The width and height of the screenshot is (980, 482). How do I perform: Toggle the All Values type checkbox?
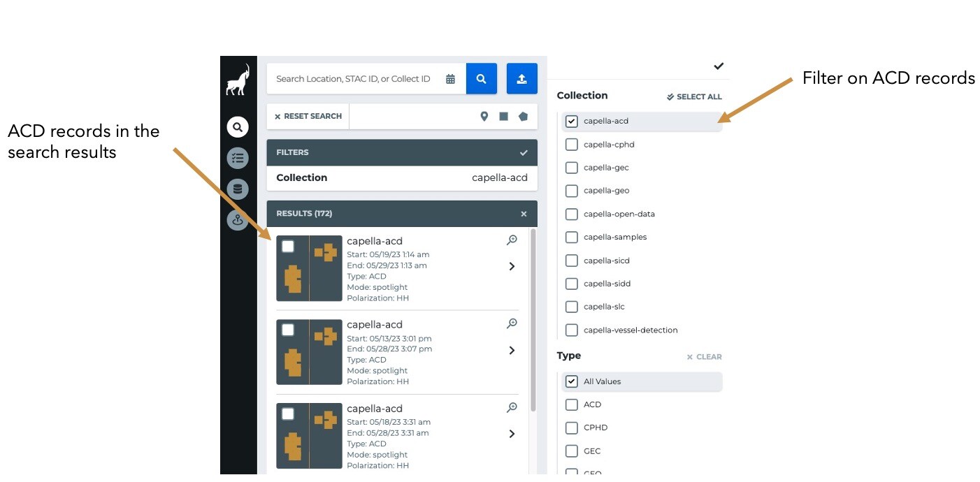[x=572, y=381]
